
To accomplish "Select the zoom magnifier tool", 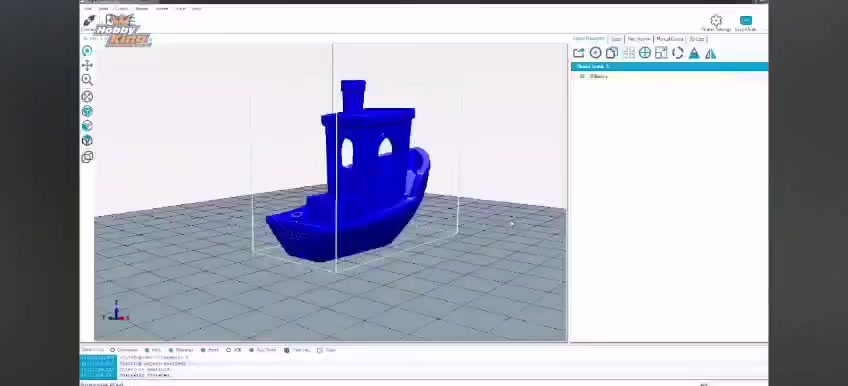I will [x=87, y=80].
